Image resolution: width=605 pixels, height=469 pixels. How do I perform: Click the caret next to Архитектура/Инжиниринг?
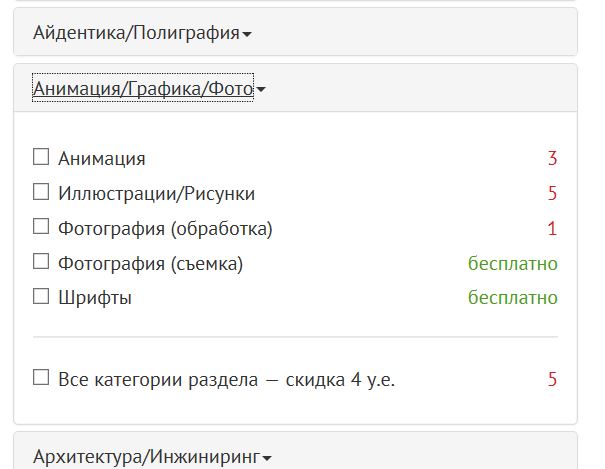click(x=267, y=459)
